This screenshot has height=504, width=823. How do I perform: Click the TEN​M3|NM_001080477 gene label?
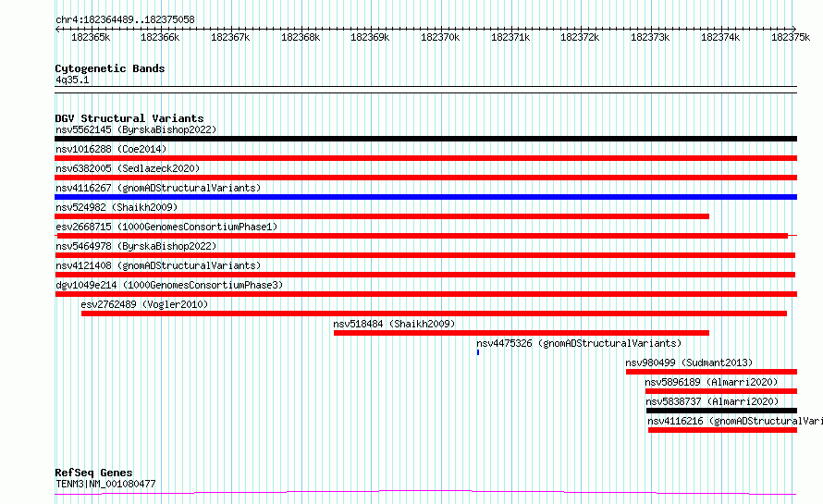pyautogui.click(x=105, y=484)
